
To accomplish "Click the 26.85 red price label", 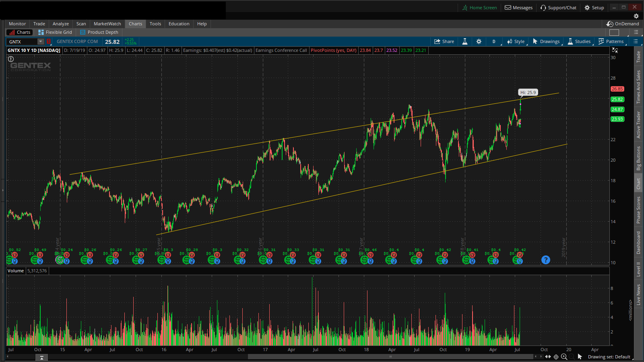I will 617,89.
